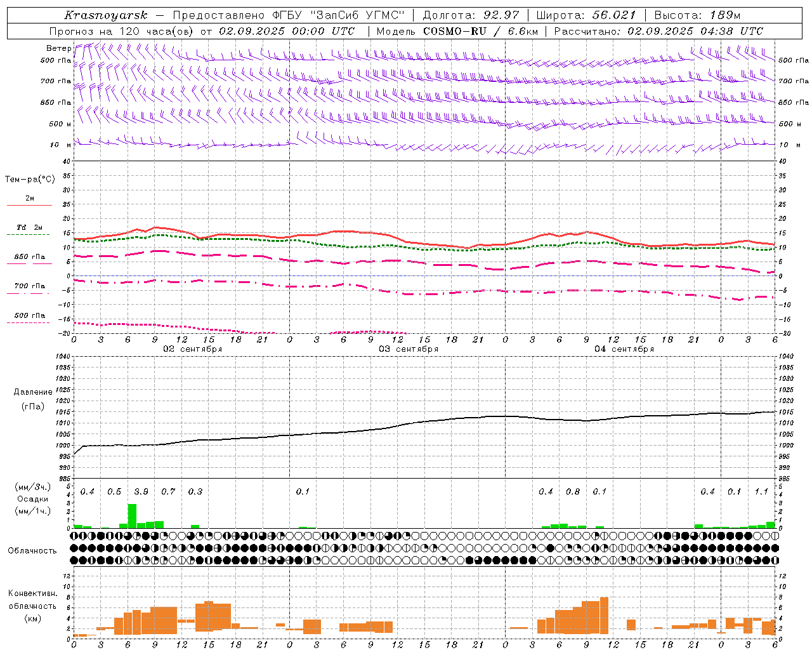812x650 pixels.
Task: Click the (мм/1ч.) precipitation unit label
Action: [33, 511]
